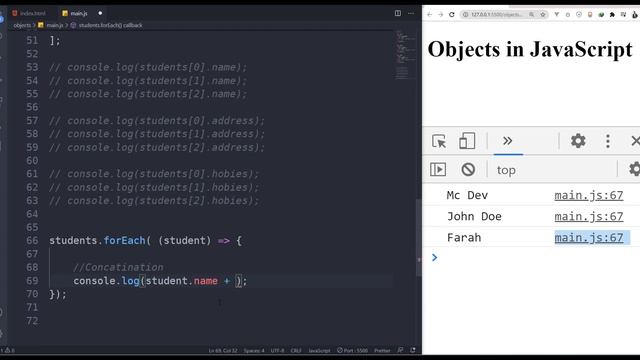
Task: Click the //Concatination comment on line 68
Action: pos(118,267)
